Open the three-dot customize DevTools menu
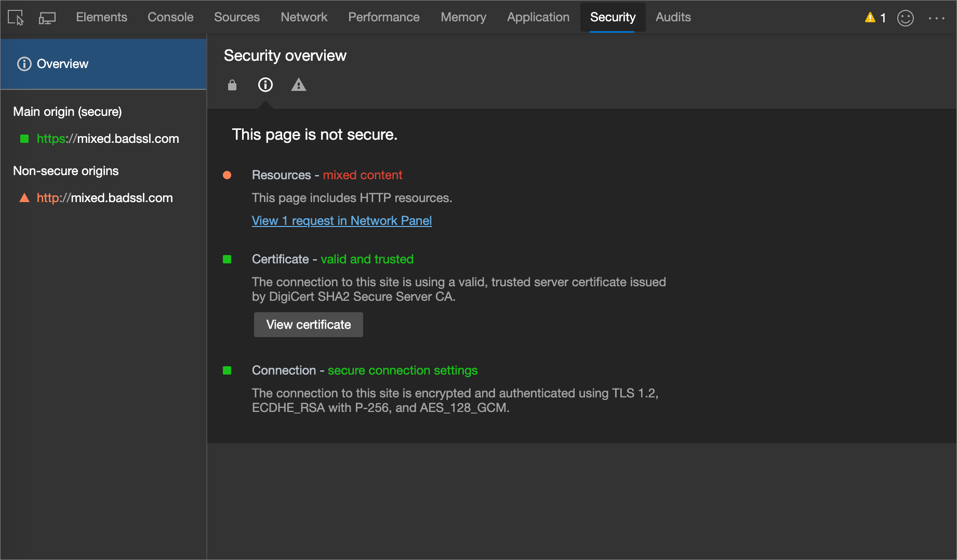This screenshot has height=560, width=957. click(936, 18)
